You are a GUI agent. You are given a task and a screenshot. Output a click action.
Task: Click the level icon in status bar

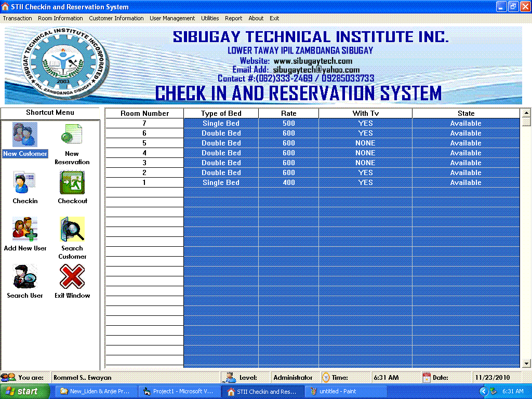click(230, 377)
